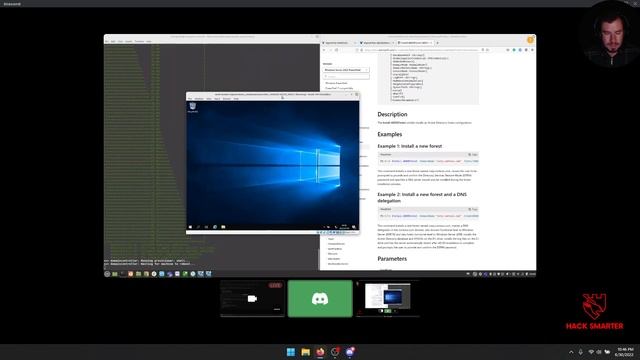Image resolution: width=640 pixels, height=360 pixels.
Task: Open VirtualBox window's File menu
Action: (x=190, y=99)
